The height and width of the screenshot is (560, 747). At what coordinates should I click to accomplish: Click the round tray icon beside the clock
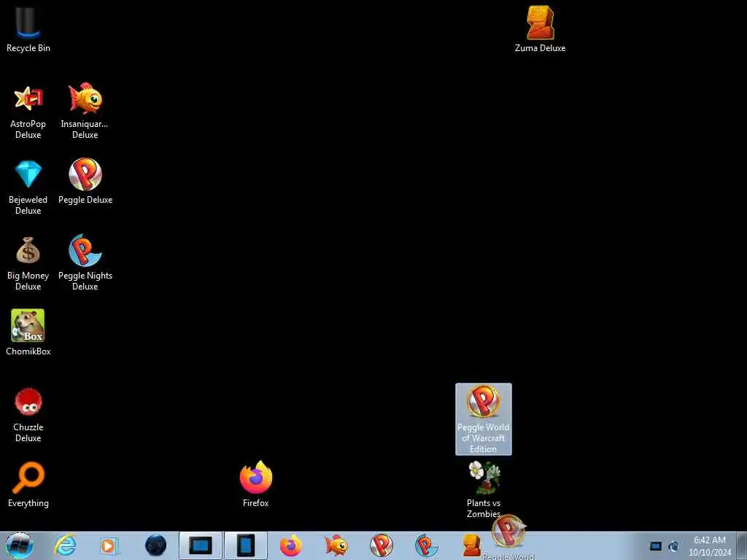click(673, 546)
